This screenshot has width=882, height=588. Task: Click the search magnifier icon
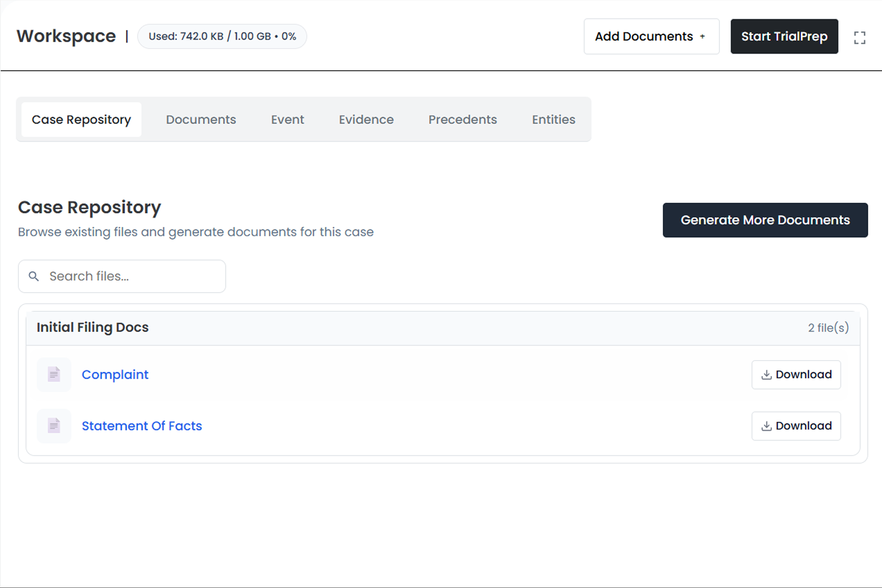point(34,277)
